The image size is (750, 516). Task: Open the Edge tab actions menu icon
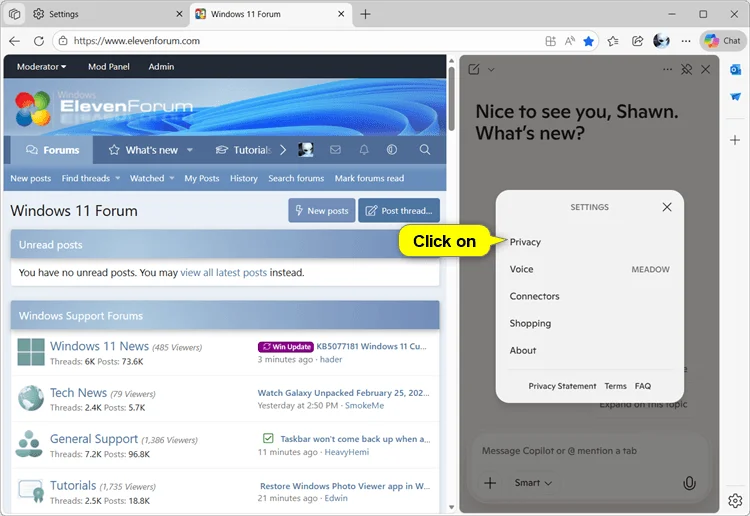tap(14, 14)
